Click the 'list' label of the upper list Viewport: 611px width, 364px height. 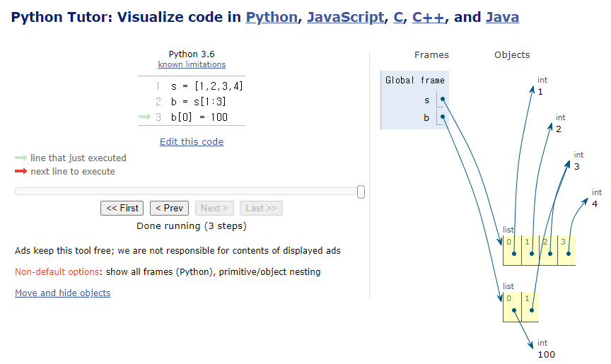[x=508, y=230]
